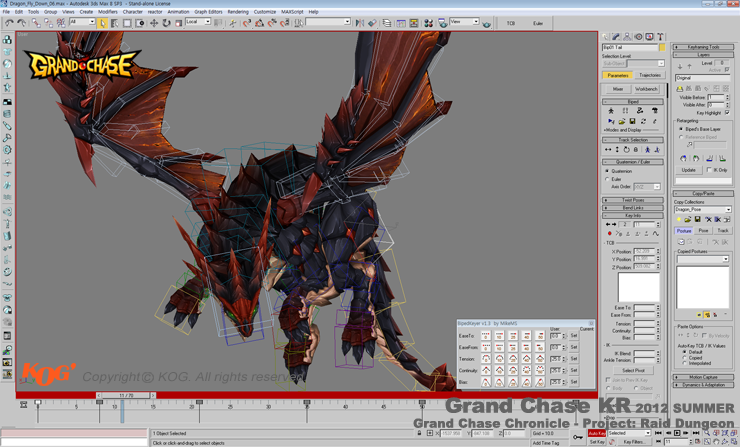
Task: Click Play Animation button in playback controls
Action: click(x=677, y=433)
